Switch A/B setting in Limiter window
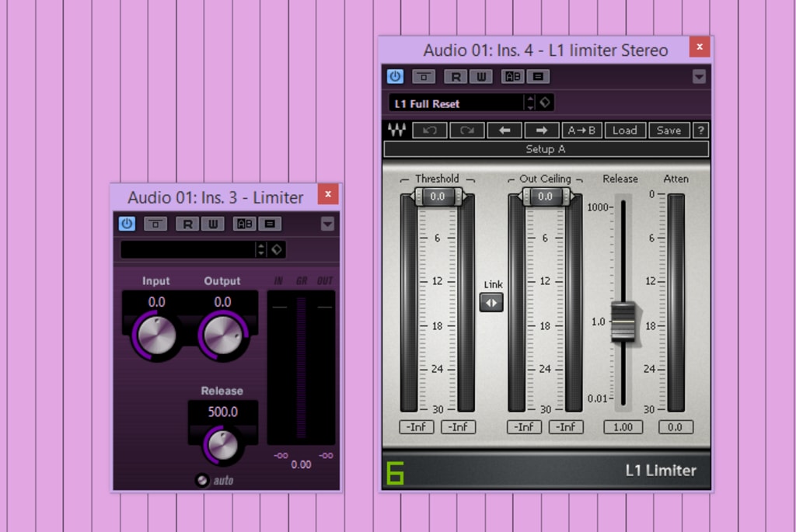The width and height of the screenshot is (796, 532). pos(245,224)
